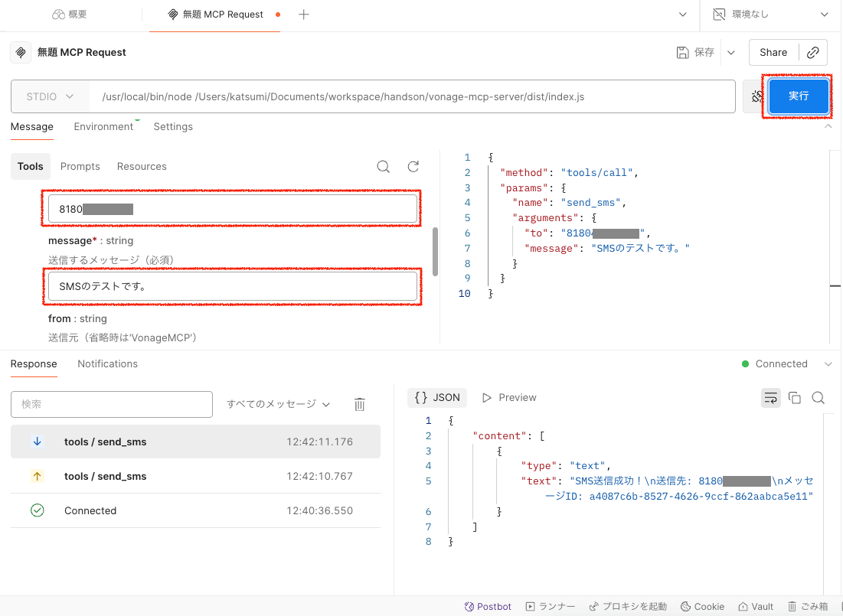Open Cookie manager in status bar
The height and width of the screenshot is (616, 843).
pos(703,606)
